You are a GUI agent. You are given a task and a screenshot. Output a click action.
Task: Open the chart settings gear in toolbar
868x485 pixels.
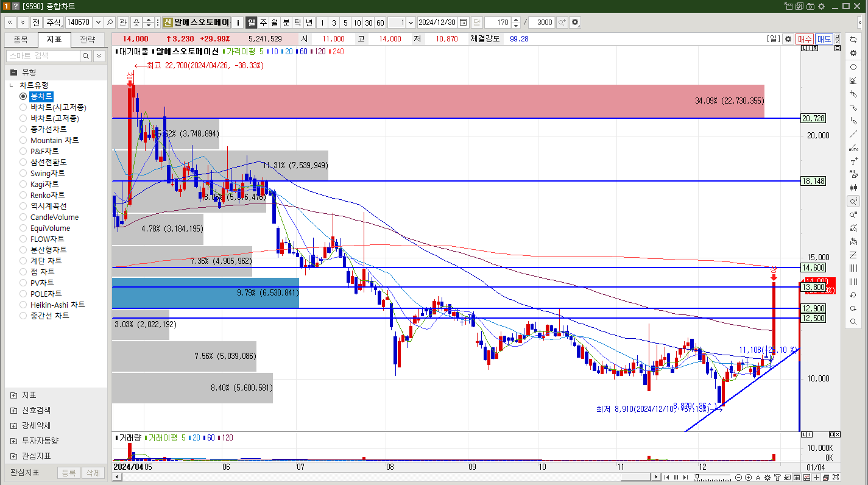pyautogui.click(x=574, y=23)
